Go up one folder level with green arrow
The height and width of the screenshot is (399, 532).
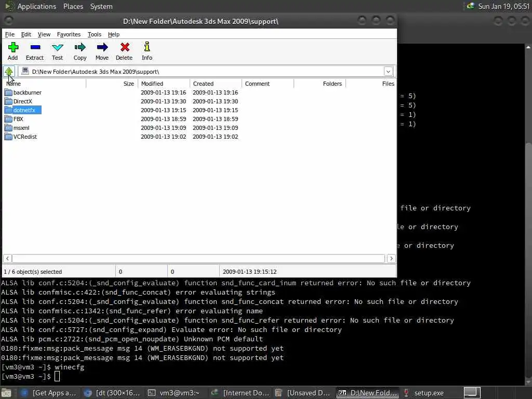(x=9, y=71)
